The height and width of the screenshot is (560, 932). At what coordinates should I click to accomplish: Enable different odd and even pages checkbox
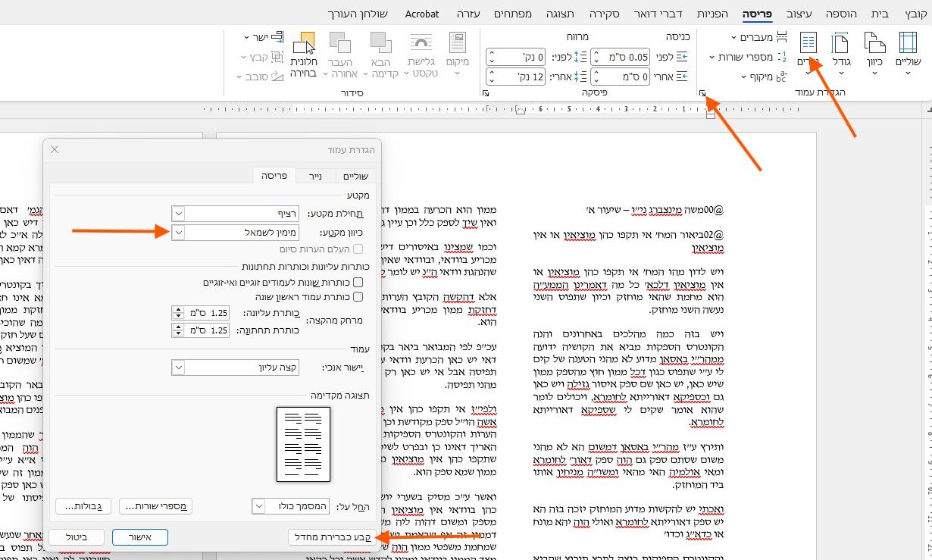(x=358, y=282)
